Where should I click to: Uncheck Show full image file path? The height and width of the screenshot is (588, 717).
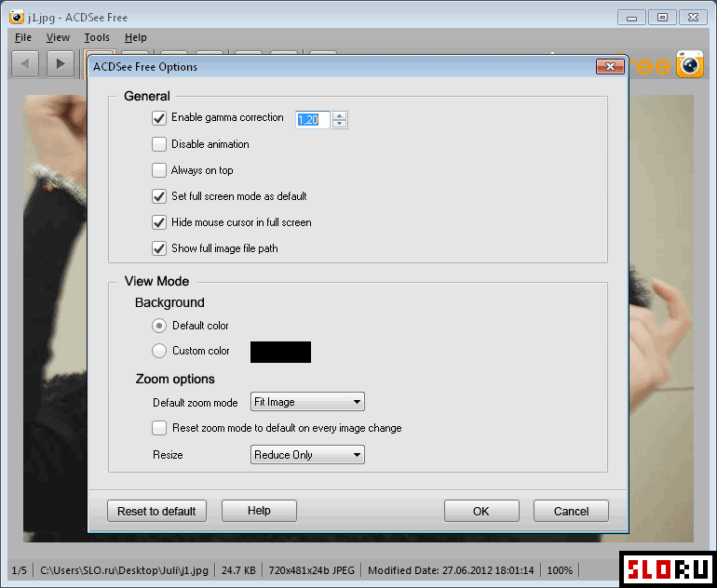pos(159,248)
